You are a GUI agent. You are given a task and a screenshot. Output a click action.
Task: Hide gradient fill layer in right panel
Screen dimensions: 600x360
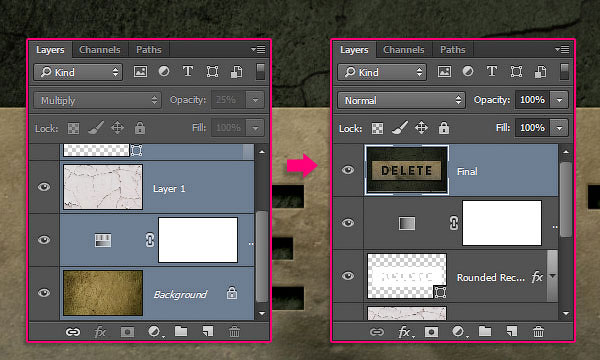pos(348,223)
